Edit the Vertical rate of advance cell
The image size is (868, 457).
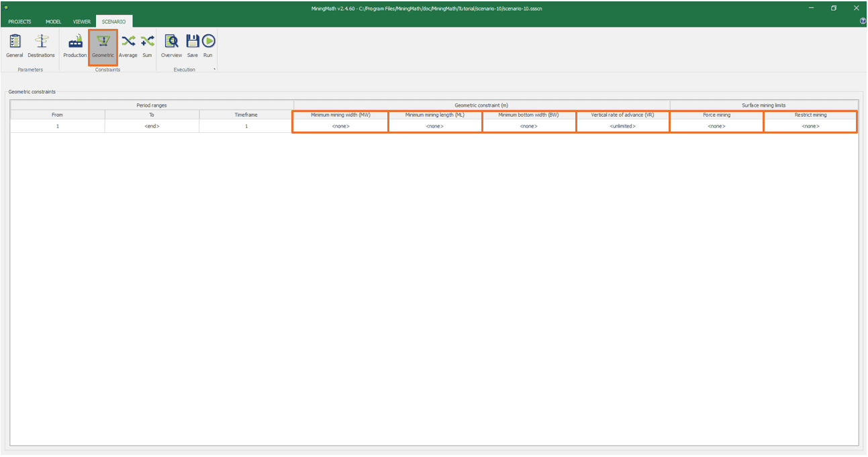point(622,126)
